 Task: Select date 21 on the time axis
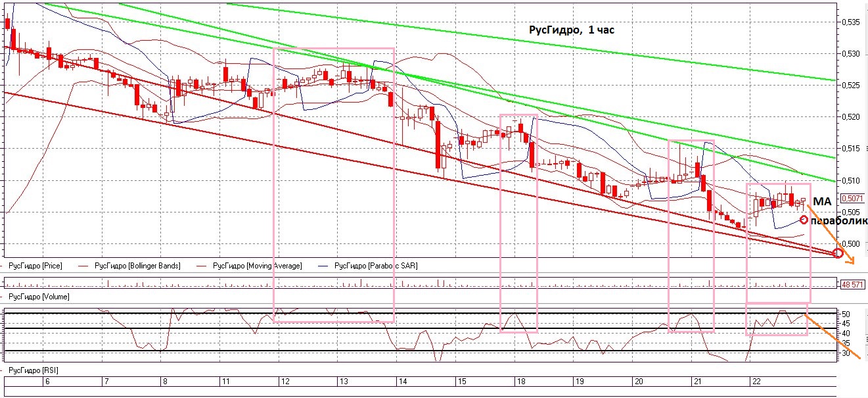(x=698, y=382)
